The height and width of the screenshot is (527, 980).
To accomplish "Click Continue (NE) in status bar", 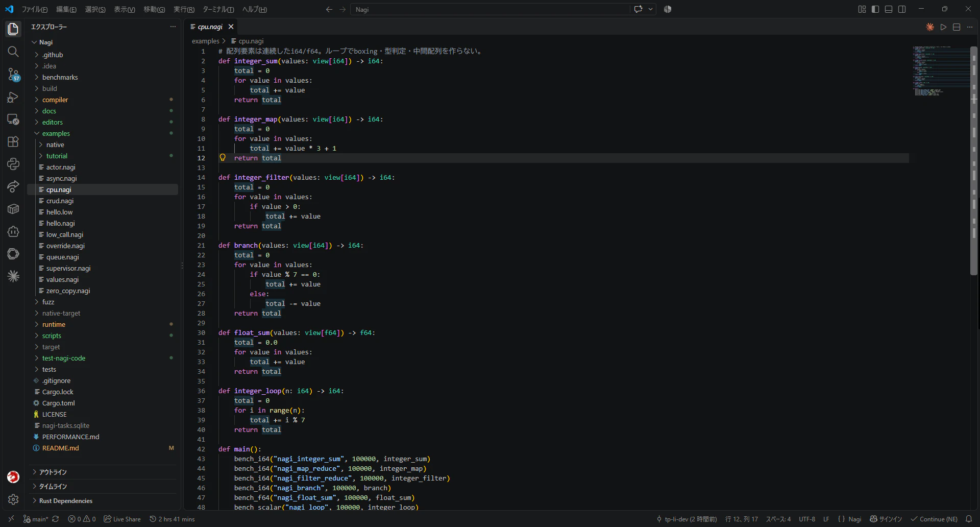I will 934,519.
